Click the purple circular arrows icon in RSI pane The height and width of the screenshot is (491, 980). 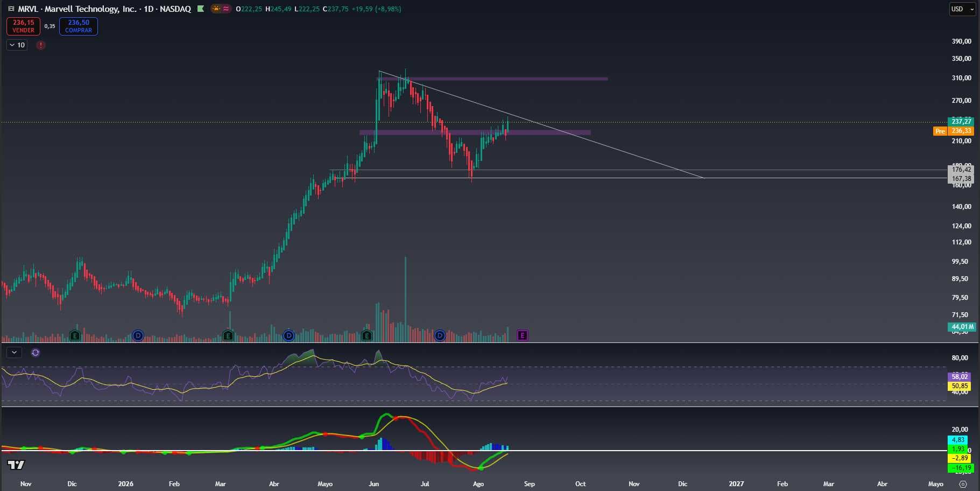[36, 353]
